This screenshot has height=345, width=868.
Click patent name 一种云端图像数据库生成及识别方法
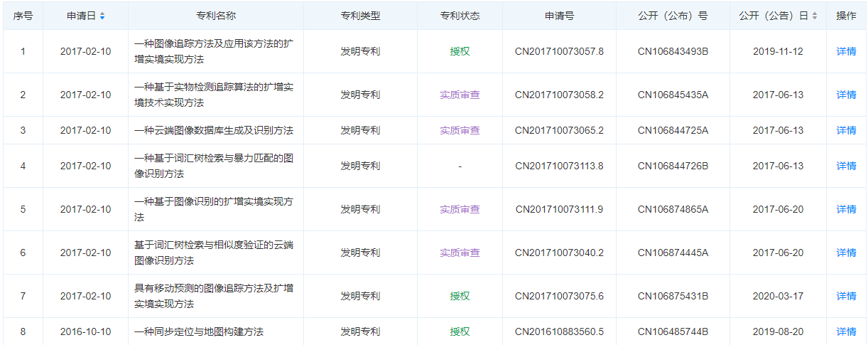click(x=214, y=130)
